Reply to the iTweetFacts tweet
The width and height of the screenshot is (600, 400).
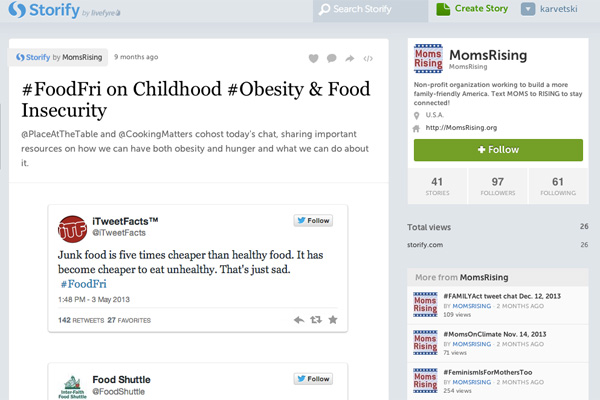pyautogui.click(x=299, y=320)
